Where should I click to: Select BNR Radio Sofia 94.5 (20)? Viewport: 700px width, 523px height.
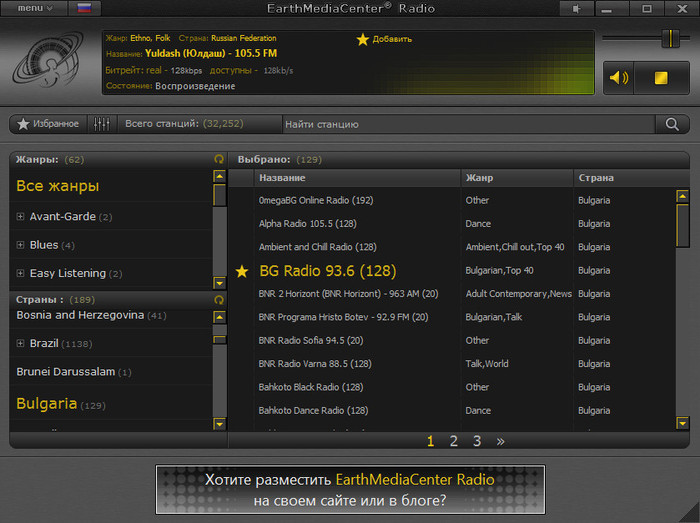[x=311, y=340]
